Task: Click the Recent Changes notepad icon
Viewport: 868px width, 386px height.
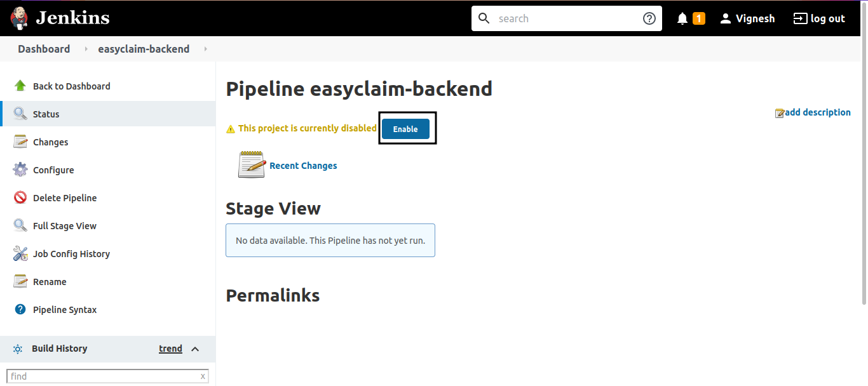Action: coord(252,164)
